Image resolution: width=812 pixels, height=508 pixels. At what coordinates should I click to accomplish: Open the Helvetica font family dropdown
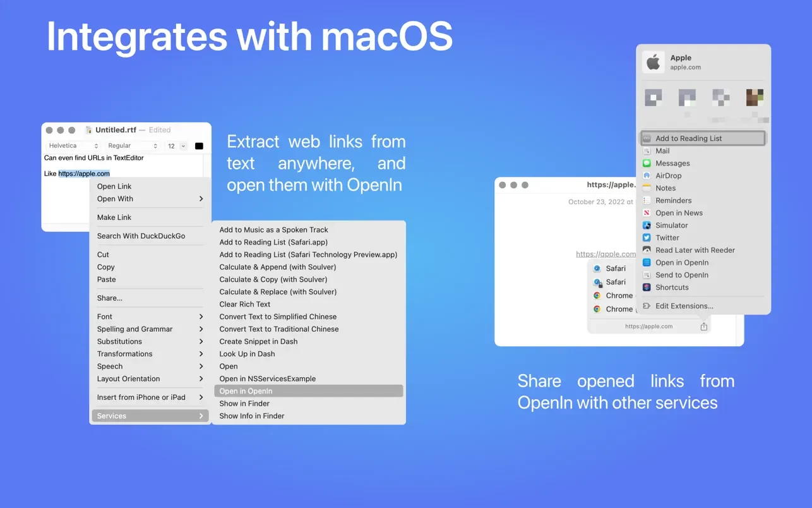73,146
